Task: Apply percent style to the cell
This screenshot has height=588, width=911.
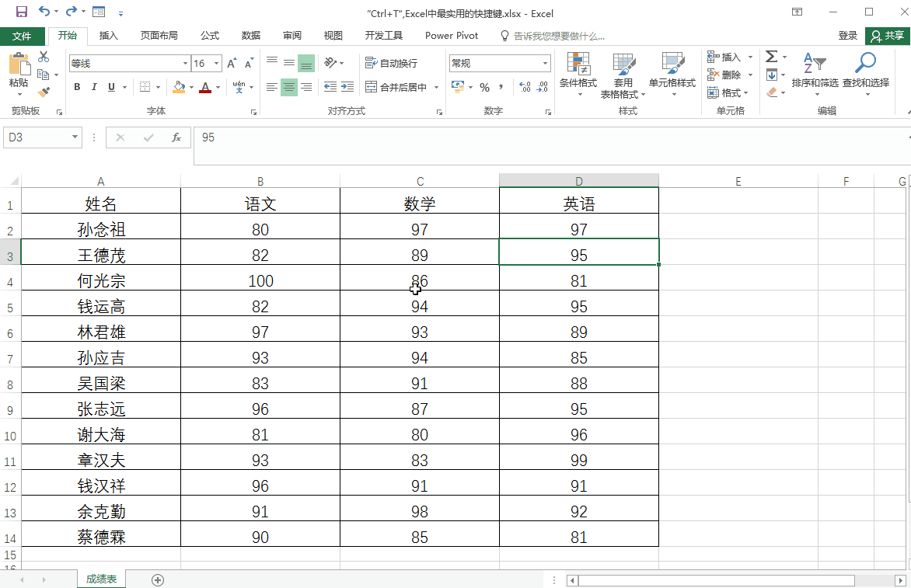Action: [484, 88]
